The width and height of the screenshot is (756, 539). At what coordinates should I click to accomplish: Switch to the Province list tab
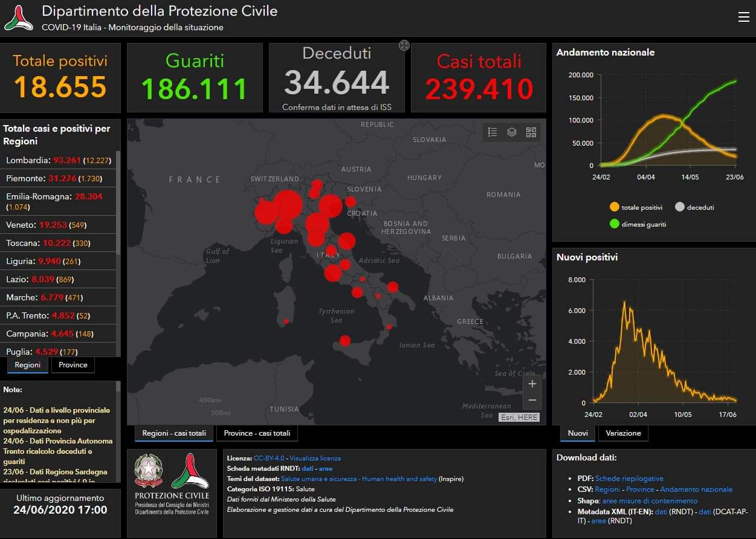73,365
